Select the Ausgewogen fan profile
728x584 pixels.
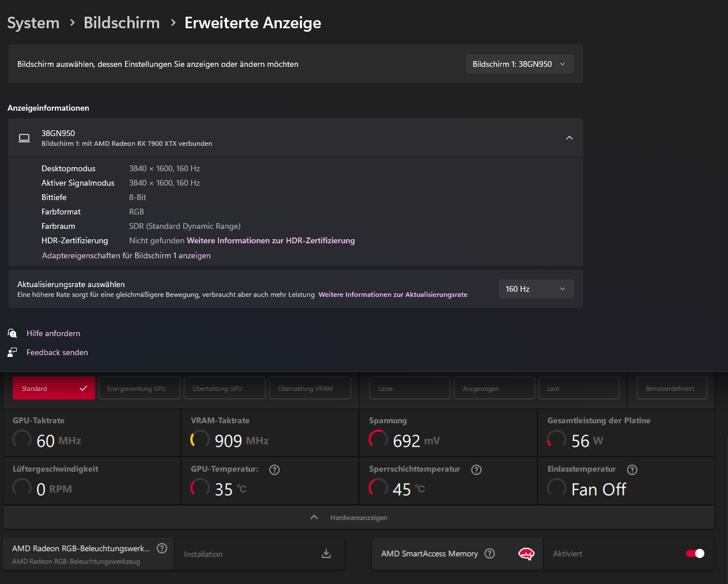(495, 388)
